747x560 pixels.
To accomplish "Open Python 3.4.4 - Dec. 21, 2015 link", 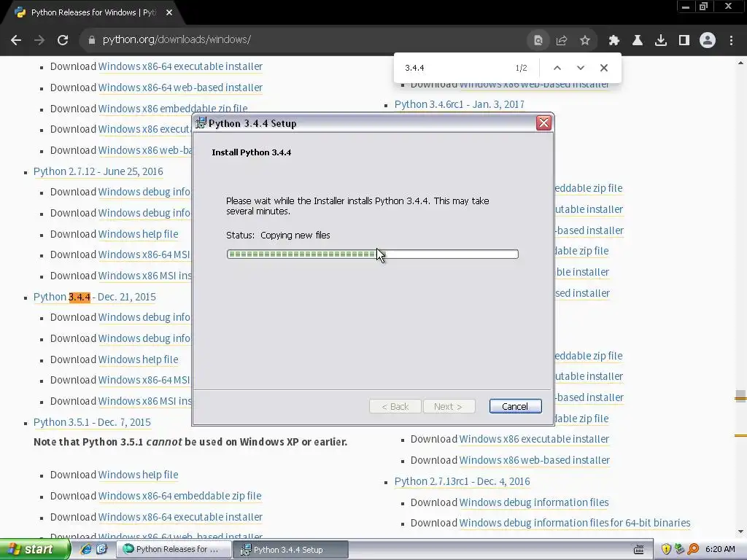I will [x=94, y=297].
